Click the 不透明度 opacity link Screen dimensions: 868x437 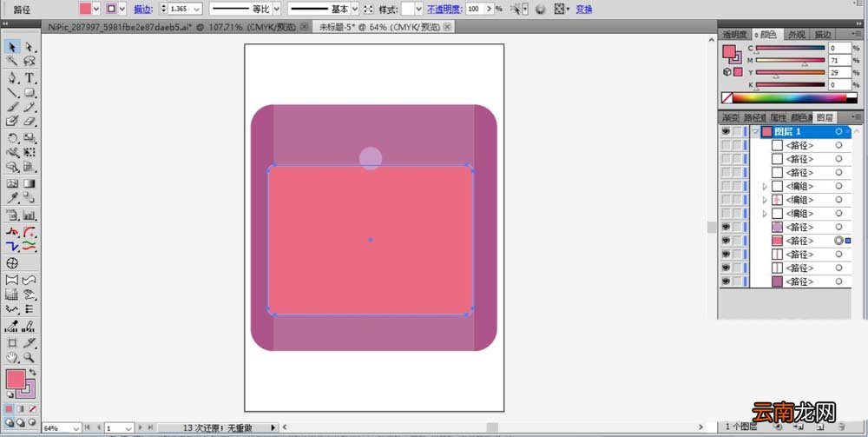(x=444, y=10)
